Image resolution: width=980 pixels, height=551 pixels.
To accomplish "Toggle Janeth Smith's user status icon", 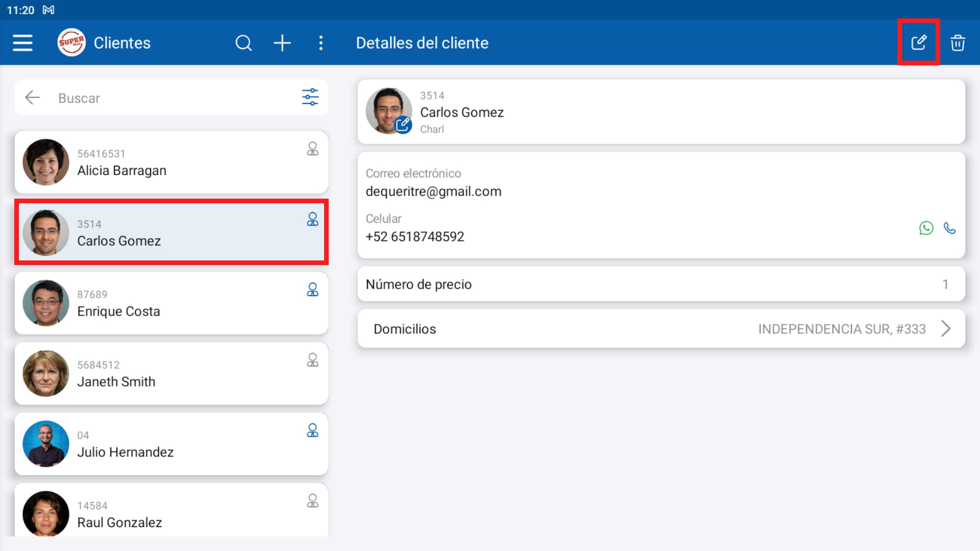I will point(312,360).
